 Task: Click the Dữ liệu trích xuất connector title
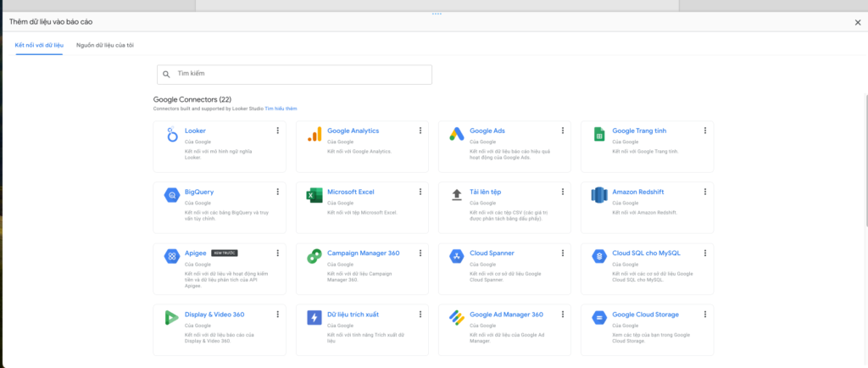tap(353, 315)
